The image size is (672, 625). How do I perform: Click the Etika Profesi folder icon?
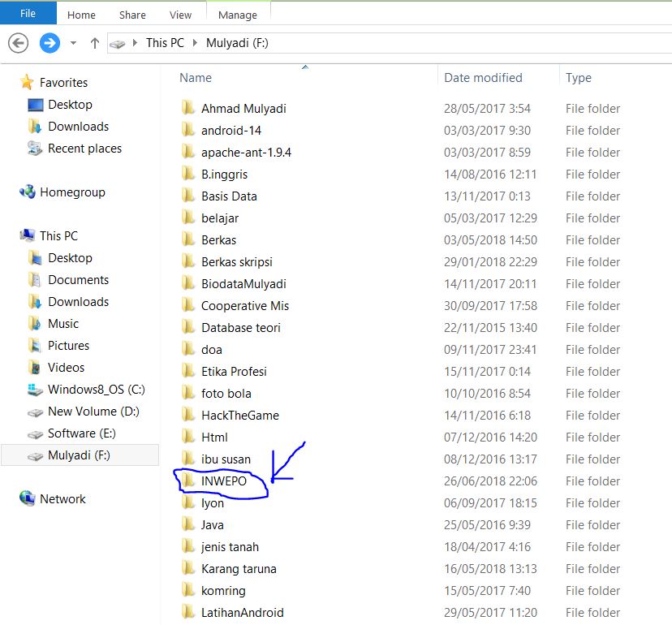point(187,370)
